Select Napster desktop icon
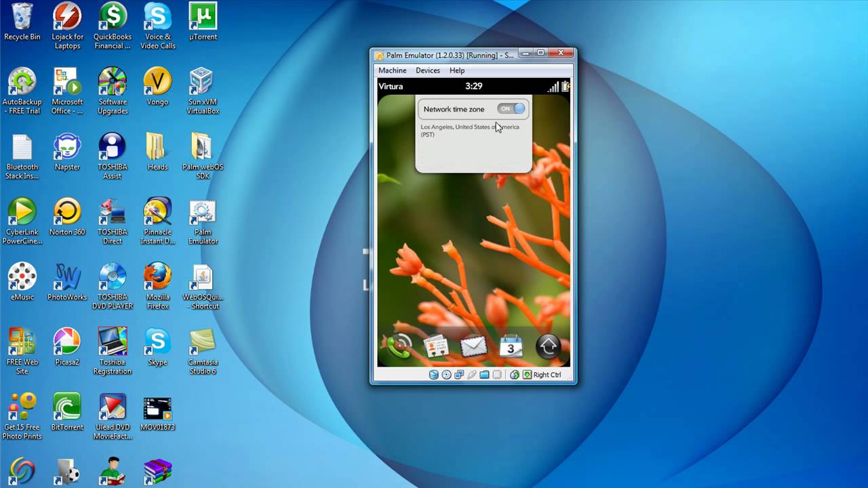The height and width of the screenshot is (488, 868). pyautogui.click(x=67, y=152)
